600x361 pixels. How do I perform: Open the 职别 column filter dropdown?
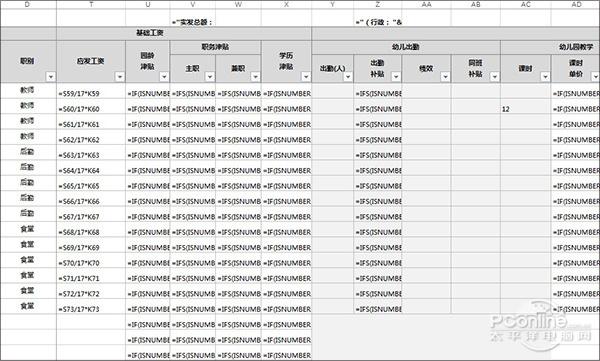(x=51, y=77)
